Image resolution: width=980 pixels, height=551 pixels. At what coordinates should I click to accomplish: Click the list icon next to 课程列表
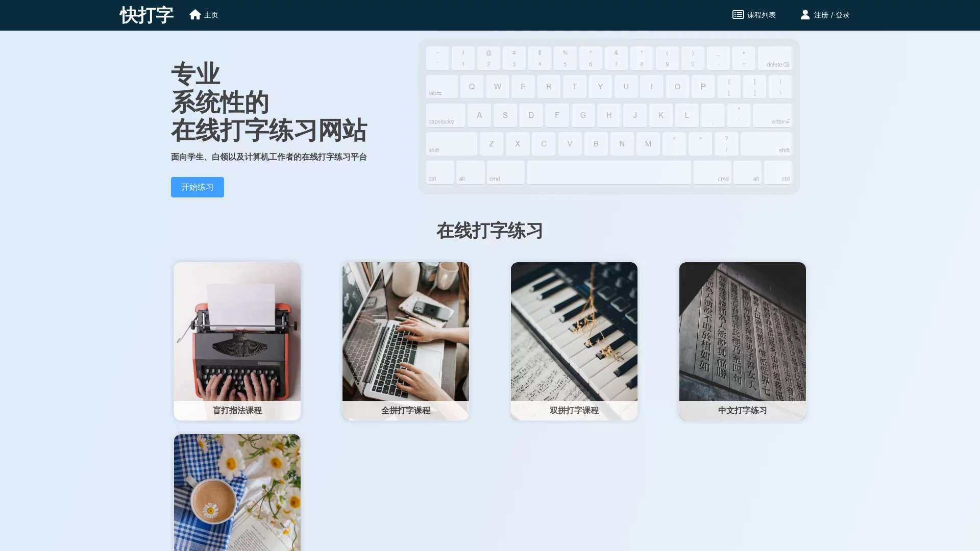click(737, 14)
